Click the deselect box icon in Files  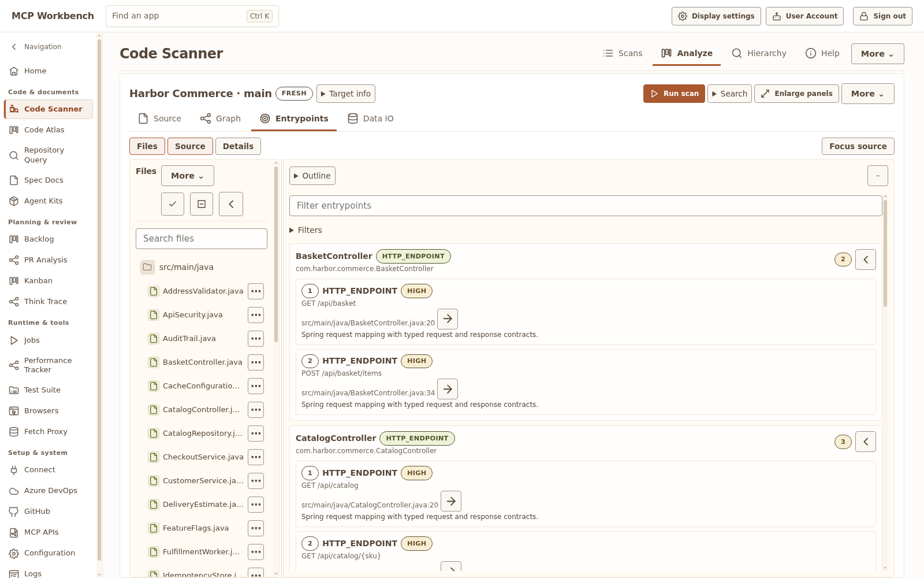[x=202, y=204]
